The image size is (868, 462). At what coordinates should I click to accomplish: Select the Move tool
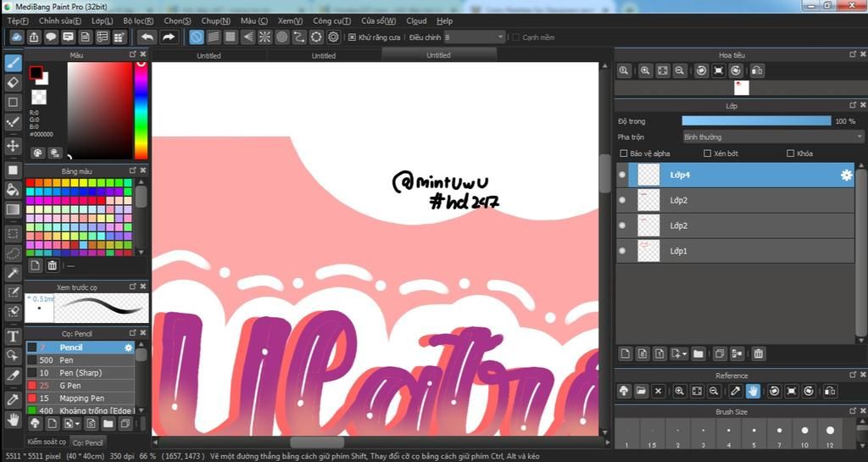pos(14,146)
